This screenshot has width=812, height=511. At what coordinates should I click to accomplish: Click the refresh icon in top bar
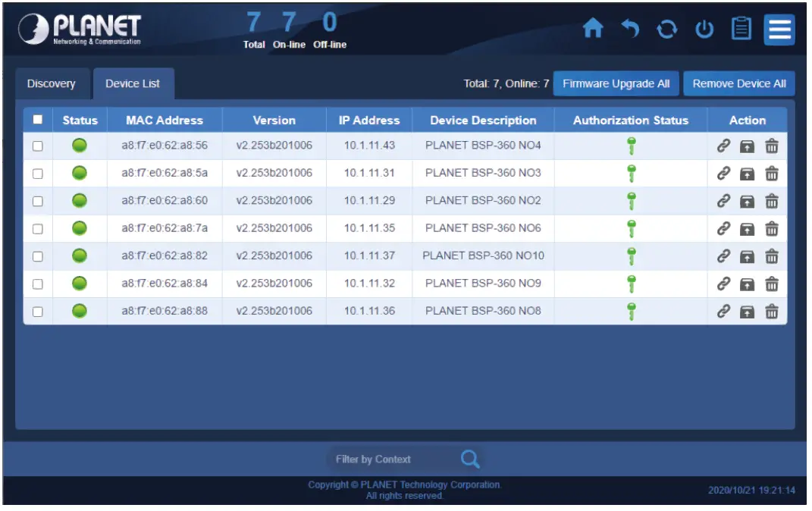tap(667, 29)
